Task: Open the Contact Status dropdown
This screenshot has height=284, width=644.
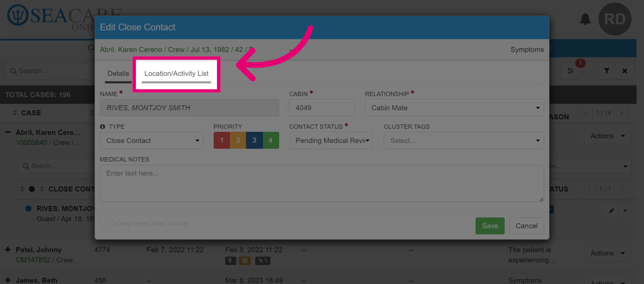Action: click(x=331, y=141)
